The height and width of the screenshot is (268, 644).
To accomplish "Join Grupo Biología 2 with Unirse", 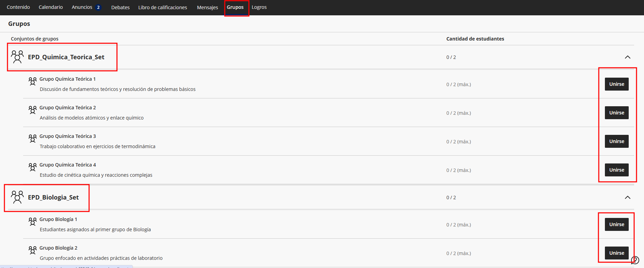I will pyautogui.click(x=616, y=253).
